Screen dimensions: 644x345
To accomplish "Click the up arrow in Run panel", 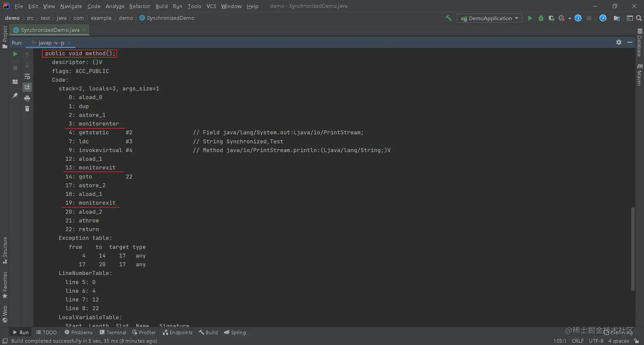I will 27,54.
